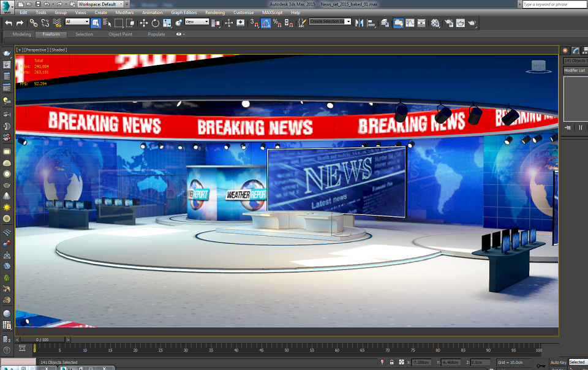Toggle the Angle Snap button
The image size is (588, 370).
[x=266, y=23]
